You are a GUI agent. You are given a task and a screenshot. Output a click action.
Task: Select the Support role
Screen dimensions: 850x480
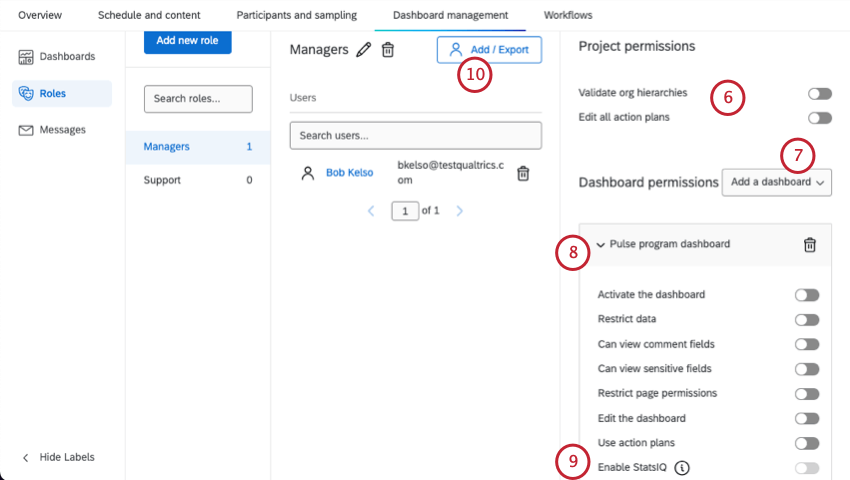(198, 180)
